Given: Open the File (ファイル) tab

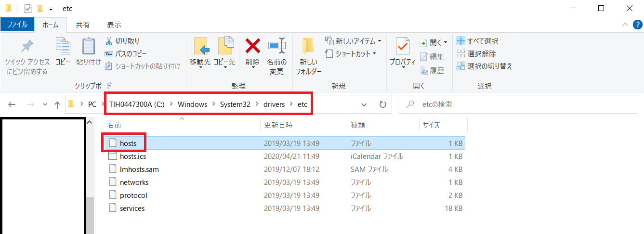Looking at the screenshot, I should [x=17, y=25].
